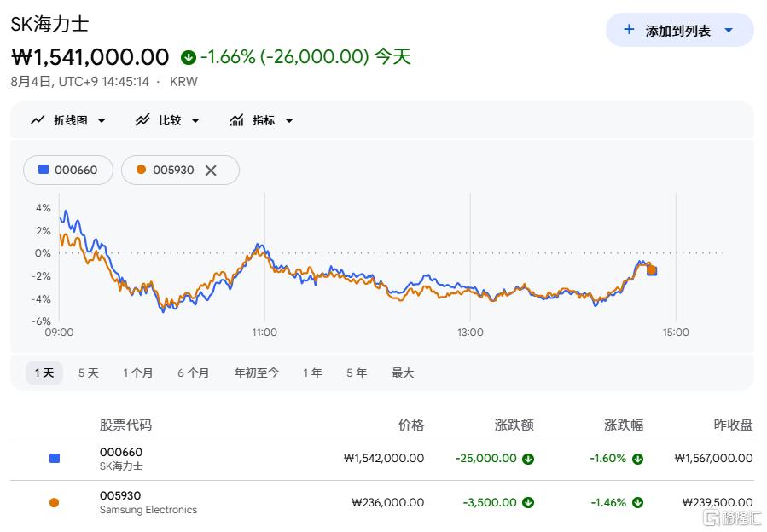Click the ₩236,000.00 price cell
Viewport: 767px width, 532px height.
pyautogui.click(x=388, y=503)
